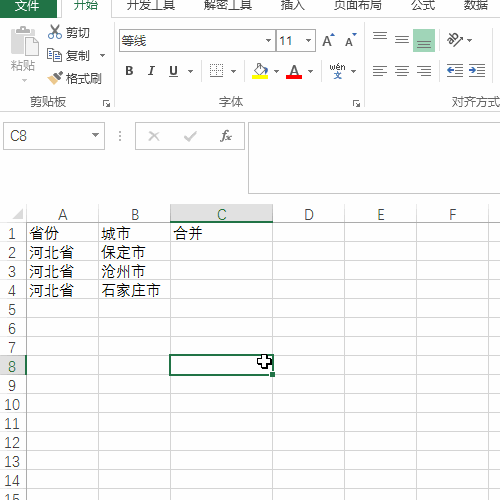
Task: Open underline style dropdown arrow
Action: [190, 71]
